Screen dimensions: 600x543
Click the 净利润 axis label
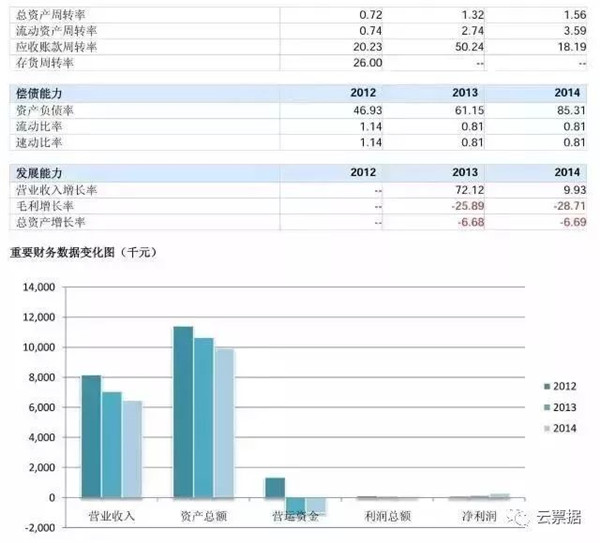click(479, 516)
